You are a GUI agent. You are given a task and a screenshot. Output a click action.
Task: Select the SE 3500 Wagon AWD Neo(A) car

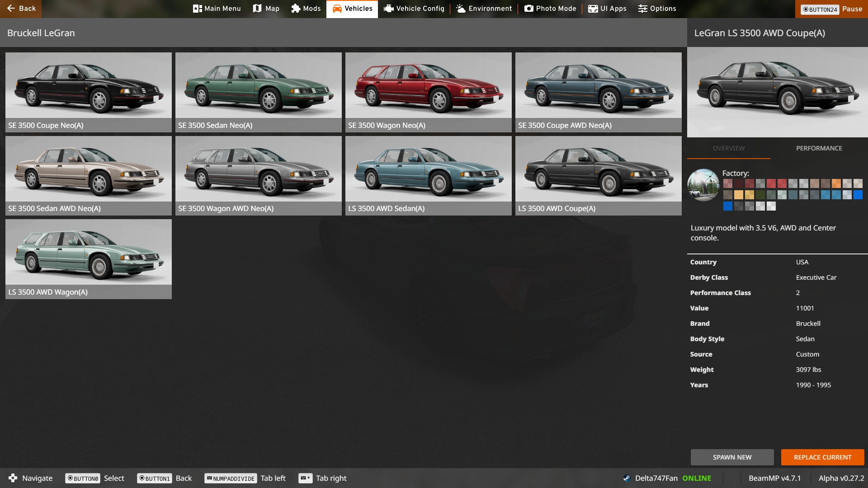[x=259, y=176]
